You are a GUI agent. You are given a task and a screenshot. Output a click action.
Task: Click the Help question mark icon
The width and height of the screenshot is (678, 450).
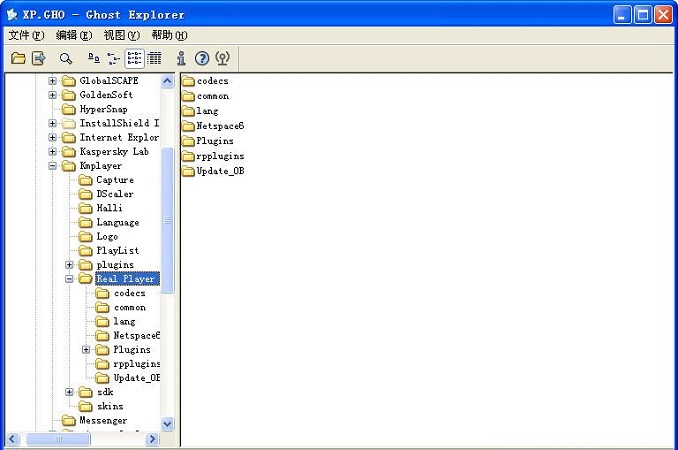[x=202, y=58]
